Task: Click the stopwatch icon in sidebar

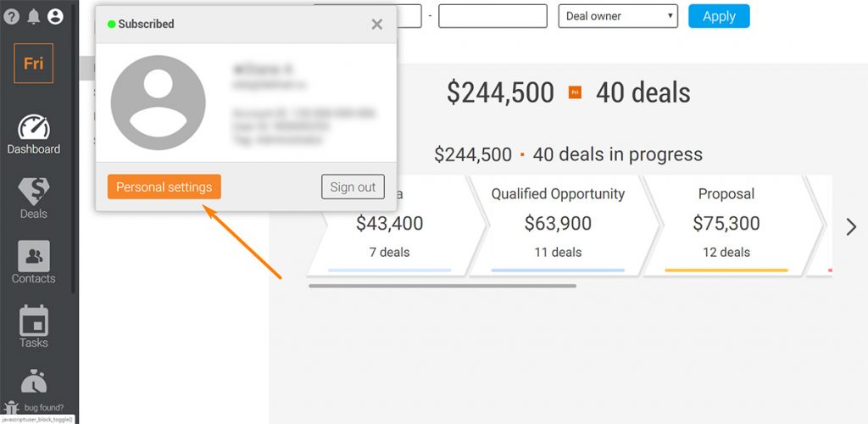Action: click(x=34, y=381)
